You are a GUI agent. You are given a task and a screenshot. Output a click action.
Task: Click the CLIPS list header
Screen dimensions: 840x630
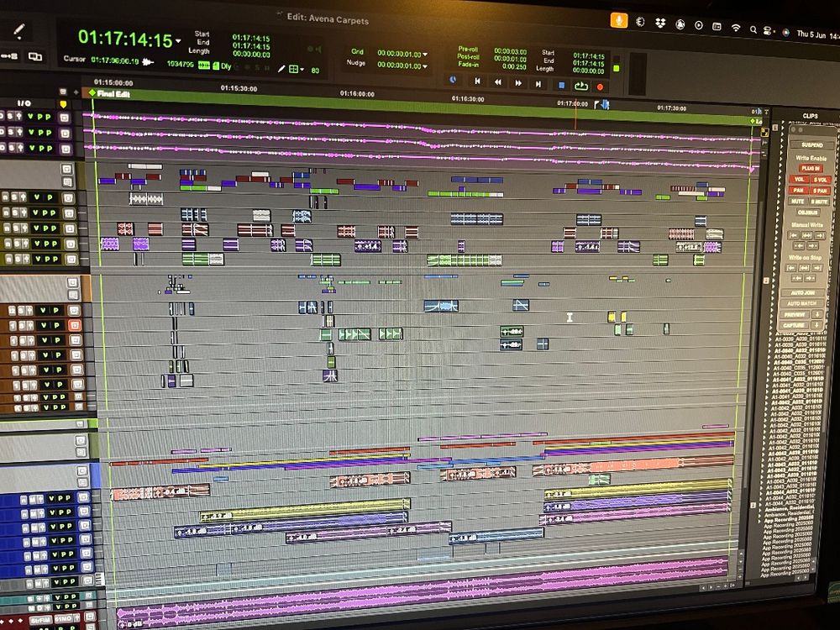[x=810, y=116]
